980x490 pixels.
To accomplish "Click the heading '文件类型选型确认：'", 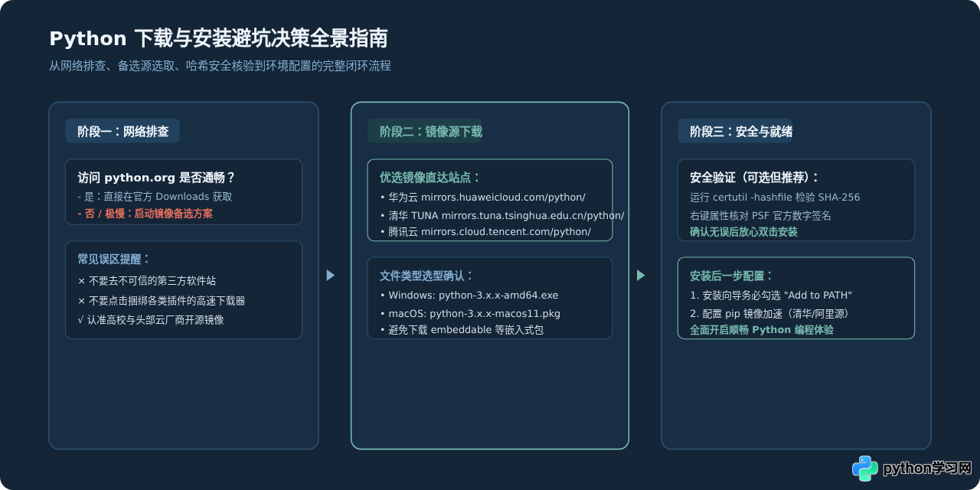I will 426,276.
